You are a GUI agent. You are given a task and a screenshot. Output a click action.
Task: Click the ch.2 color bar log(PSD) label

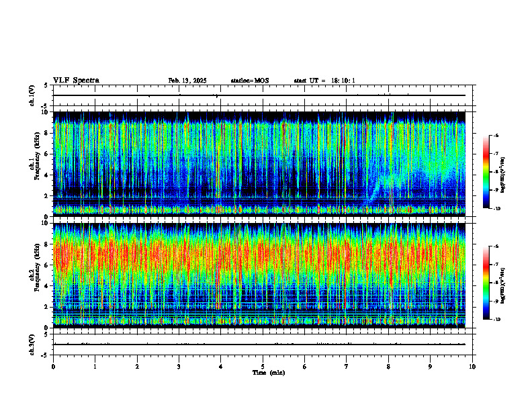pyautogui.click(x=503, y=285)
